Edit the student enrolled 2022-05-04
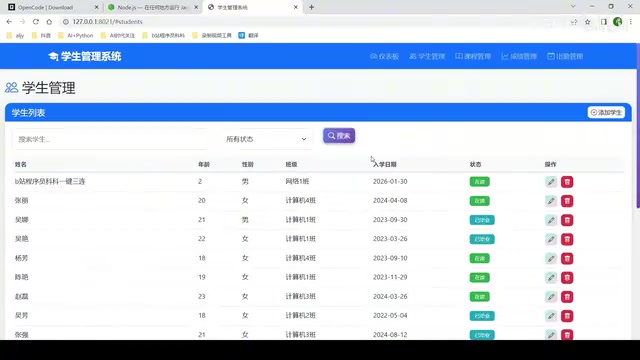 [551, 316]
